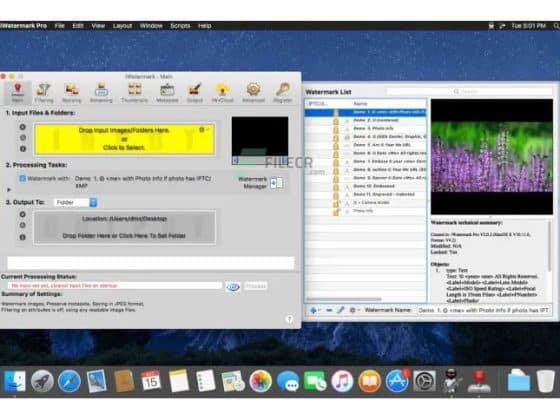Screen dimensions: 560x420
Task: Select the Demo 11 Engraved row
Action: tap(365, 194)
